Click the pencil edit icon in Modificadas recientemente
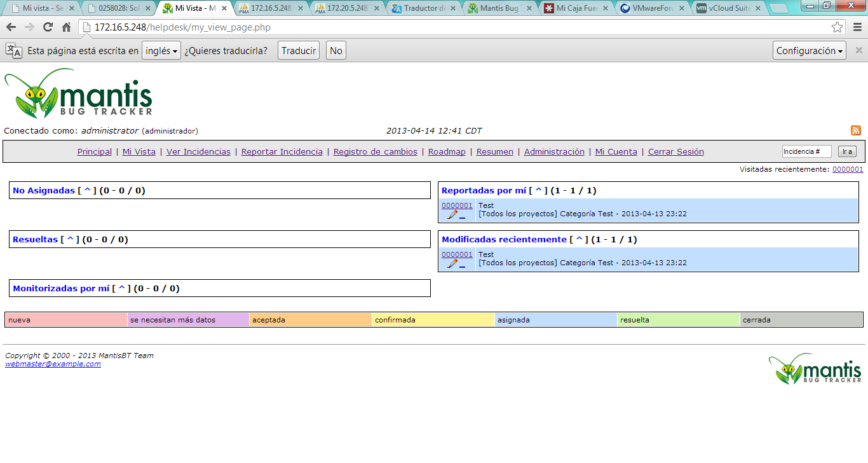868x463 pixels. pyautogui.click(x=452, y=264)
